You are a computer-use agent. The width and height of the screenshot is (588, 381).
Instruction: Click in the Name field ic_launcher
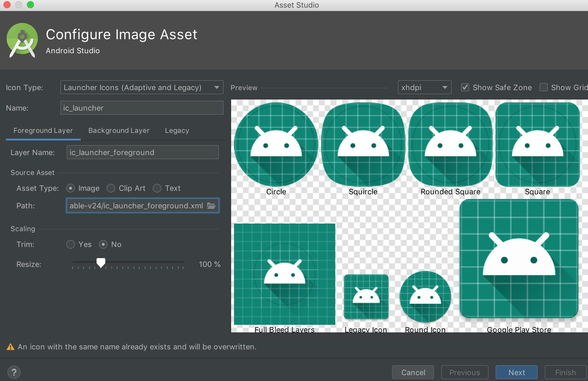142,108
